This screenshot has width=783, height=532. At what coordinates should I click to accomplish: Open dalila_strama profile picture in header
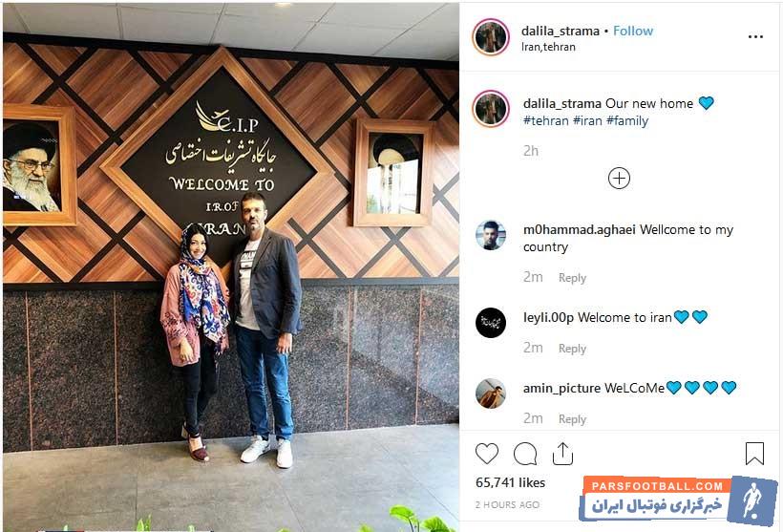tap(491, 37)
